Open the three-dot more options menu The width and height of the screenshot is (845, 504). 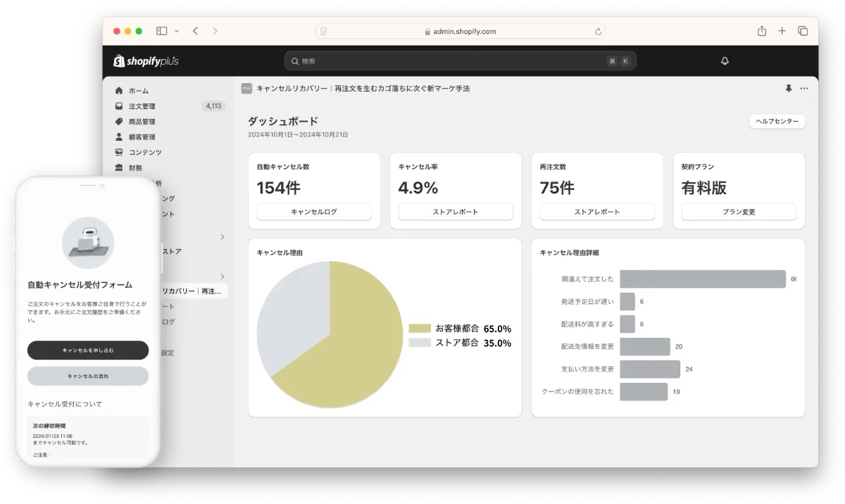click(x=804, y=89)
